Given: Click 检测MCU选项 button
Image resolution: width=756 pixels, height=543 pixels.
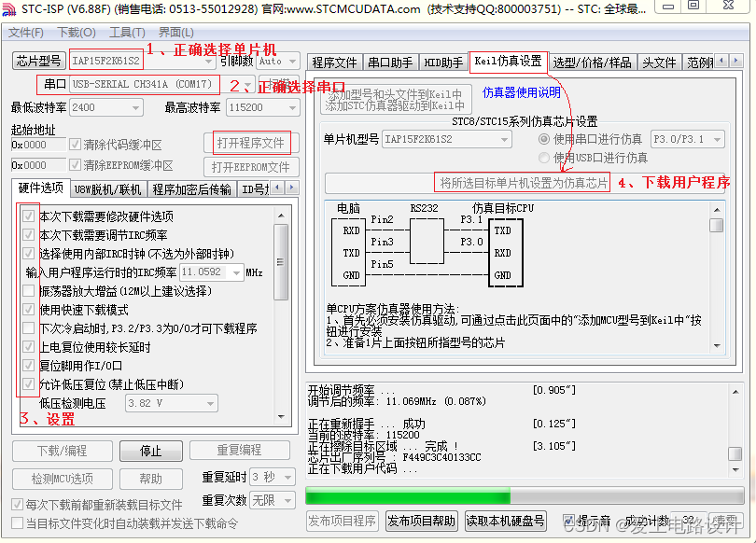Looking at the screenshot, I should 63,479.
